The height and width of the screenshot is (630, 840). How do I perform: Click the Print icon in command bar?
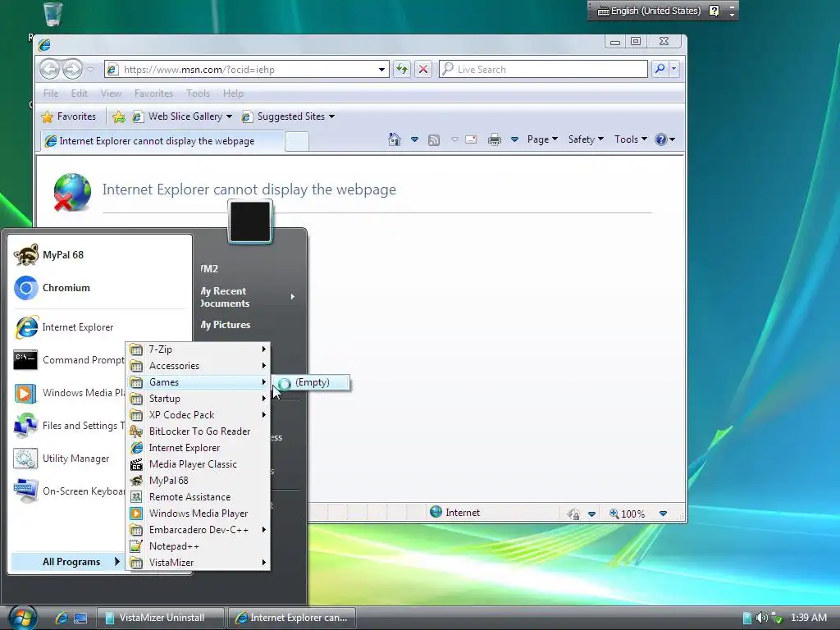tap(495, 139)
